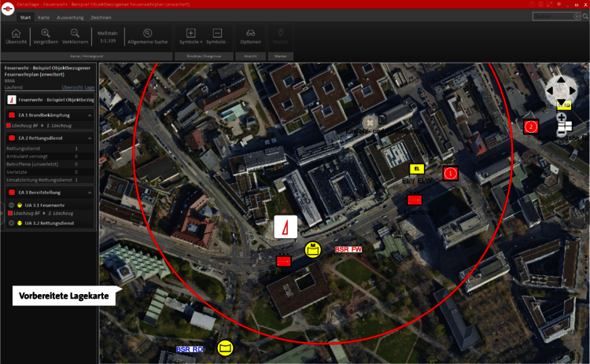Click the map tile layers grid icon

point(566,125)
